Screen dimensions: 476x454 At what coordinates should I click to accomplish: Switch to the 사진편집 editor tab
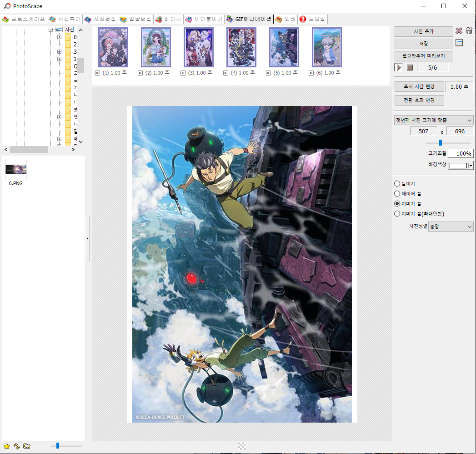pos(100,19)
